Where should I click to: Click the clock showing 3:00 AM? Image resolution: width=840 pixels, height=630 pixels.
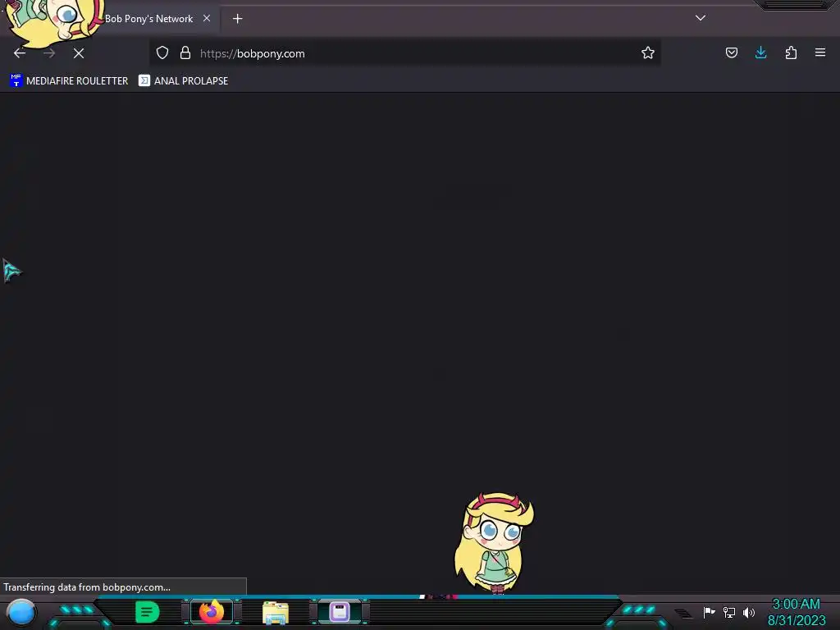(796, 604)
